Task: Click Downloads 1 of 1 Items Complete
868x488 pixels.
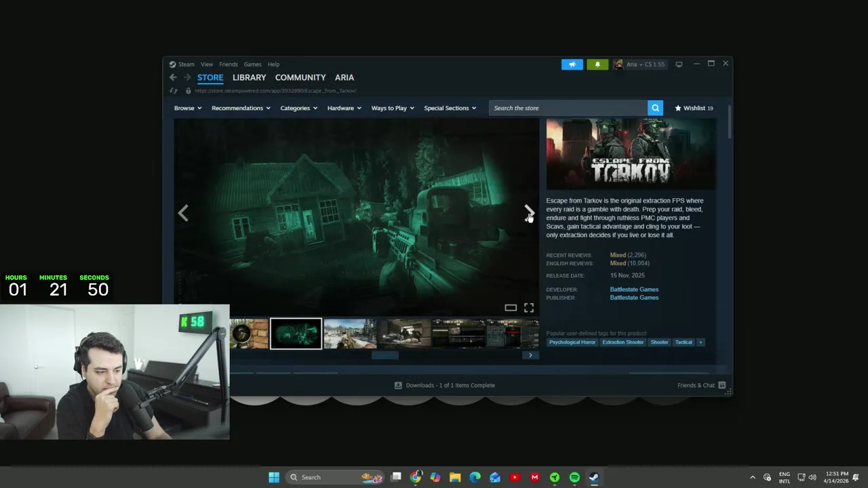Action: (450, 385)
